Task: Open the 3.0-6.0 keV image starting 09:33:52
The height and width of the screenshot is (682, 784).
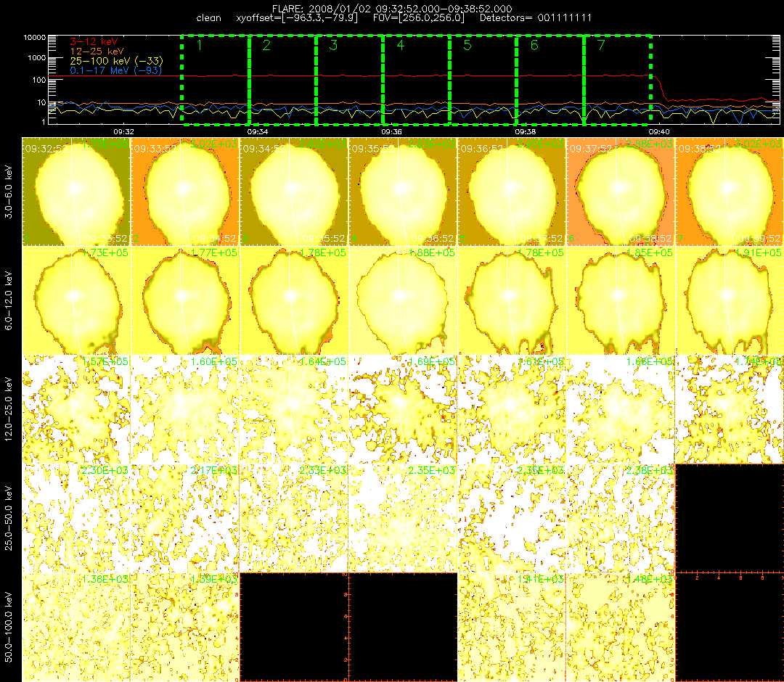Action: click(185, 192)
